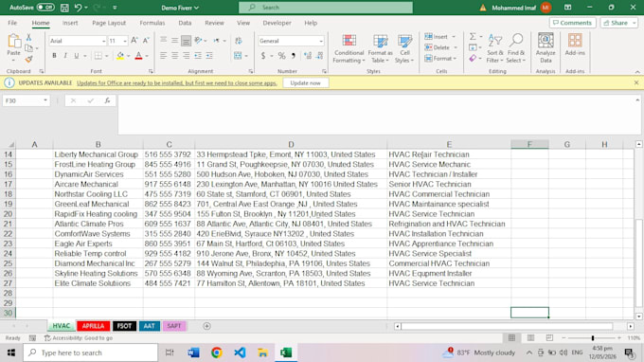Click the Updates for Office link
The height and width of the screenshot is (362, 644).
[x=176, y=83]
